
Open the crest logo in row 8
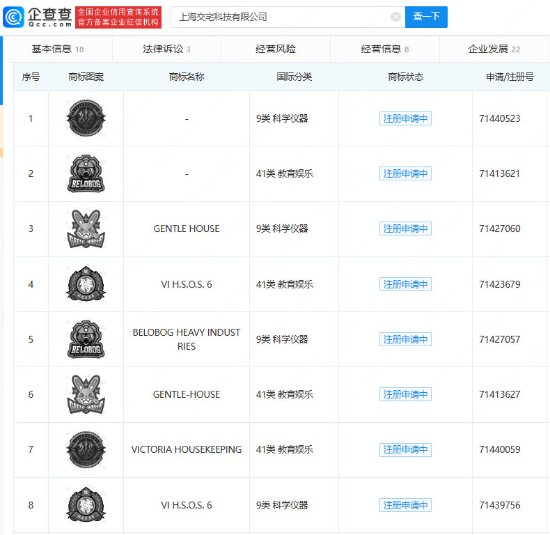[x=86, y=504]
